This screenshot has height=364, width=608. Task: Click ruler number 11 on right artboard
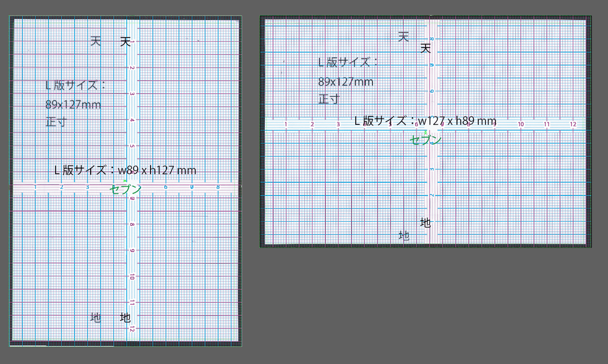(x=547, y=124)
